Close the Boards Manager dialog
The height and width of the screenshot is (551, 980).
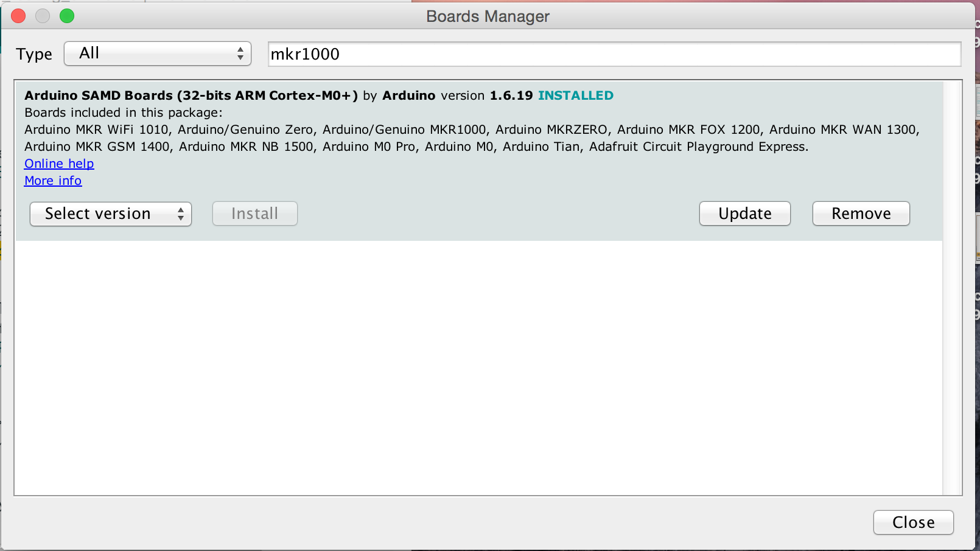914,522
